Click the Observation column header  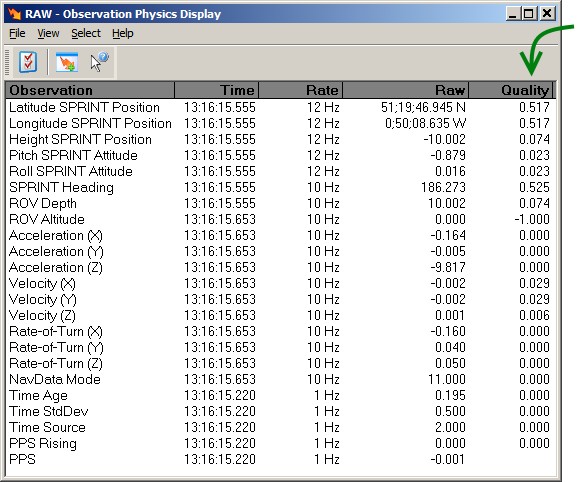(x=90, y=90)
